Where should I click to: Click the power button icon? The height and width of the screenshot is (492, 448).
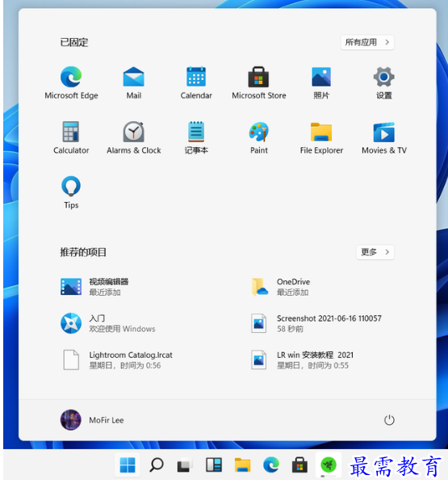point(389,420)
